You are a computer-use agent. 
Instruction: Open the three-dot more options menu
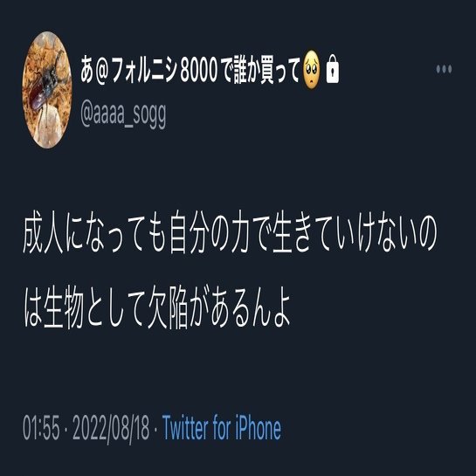click(444, 69)
